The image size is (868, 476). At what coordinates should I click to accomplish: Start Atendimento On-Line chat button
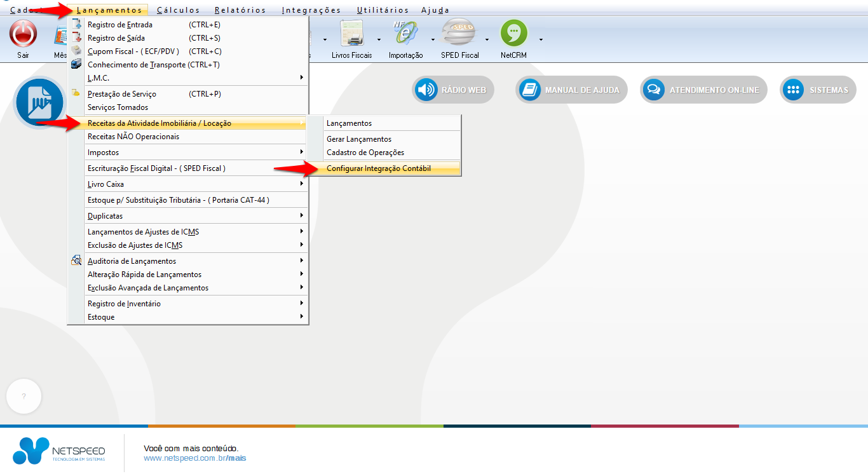pyautogui.click(x=703, y=90)
